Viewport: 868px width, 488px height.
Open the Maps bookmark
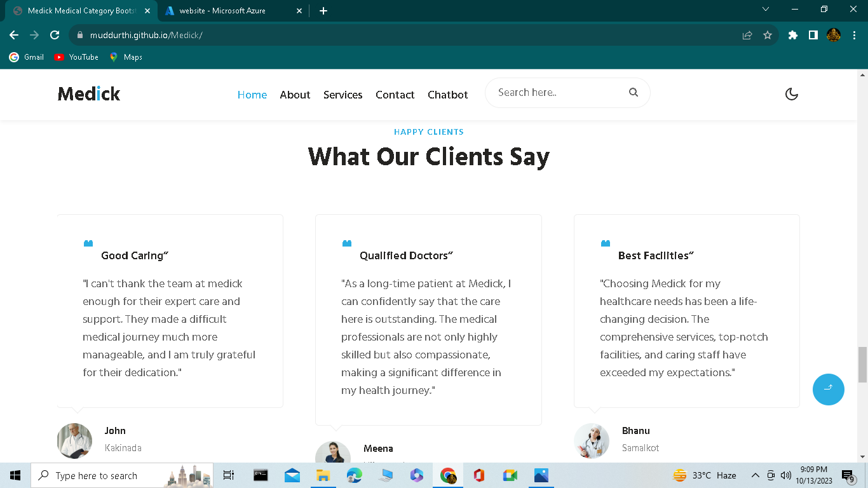click(x=125, y=57)
